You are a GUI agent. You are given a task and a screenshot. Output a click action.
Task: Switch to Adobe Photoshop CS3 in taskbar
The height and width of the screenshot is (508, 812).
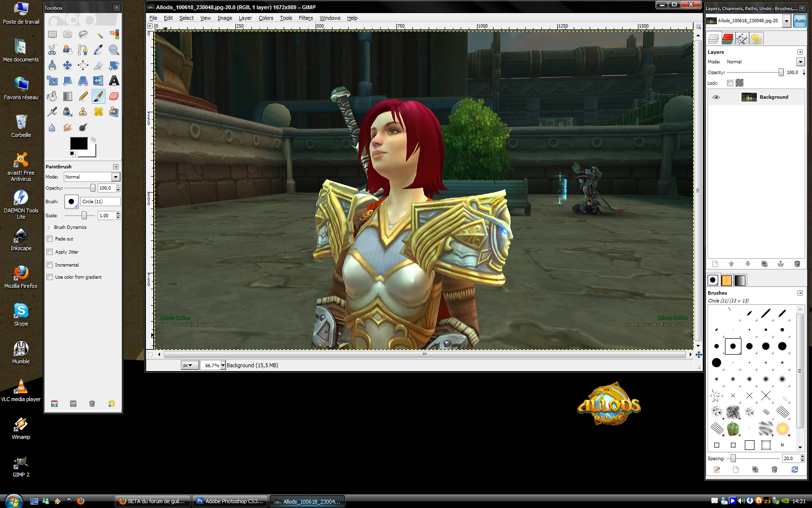(230, 501)
